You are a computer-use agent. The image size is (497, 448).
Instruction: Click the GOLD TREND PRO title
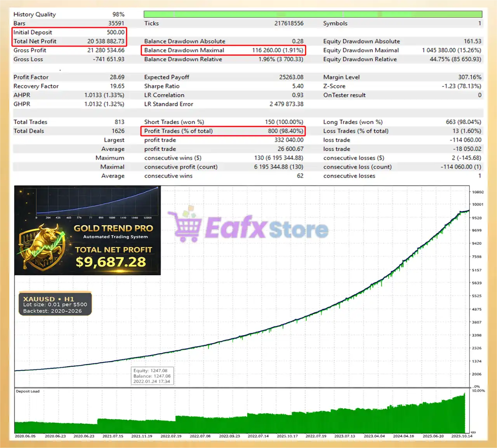coord(113,228)
